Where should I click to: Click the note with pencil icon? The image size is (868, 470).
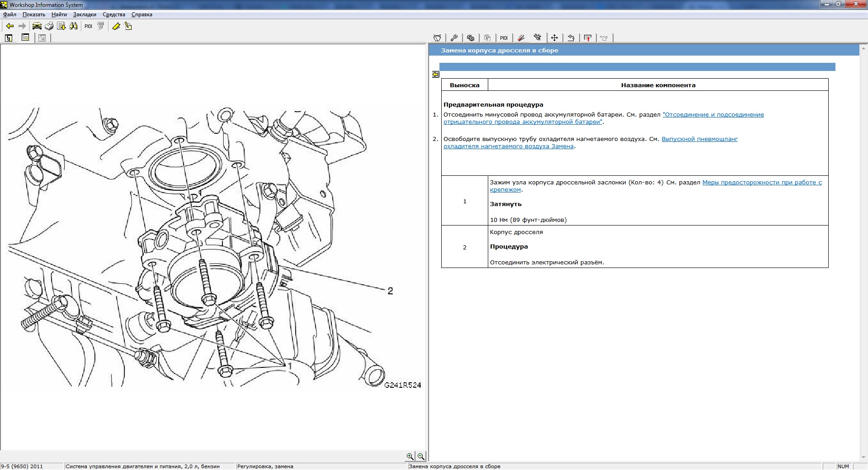(x=128, y=26)
